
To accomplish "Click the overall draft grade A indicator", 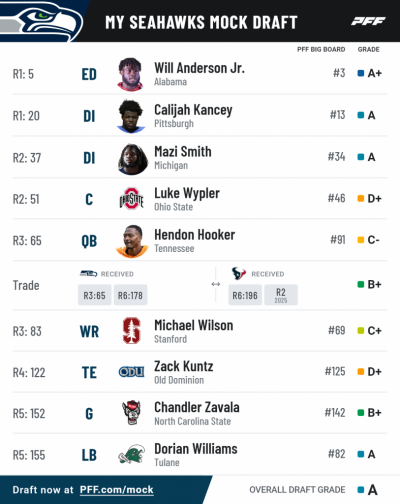I will 367,490.
